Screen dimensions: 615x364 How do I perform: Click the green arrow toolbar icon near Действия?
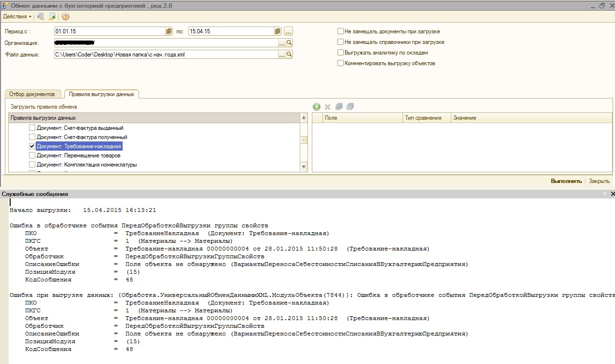click(x=52, y=16)
